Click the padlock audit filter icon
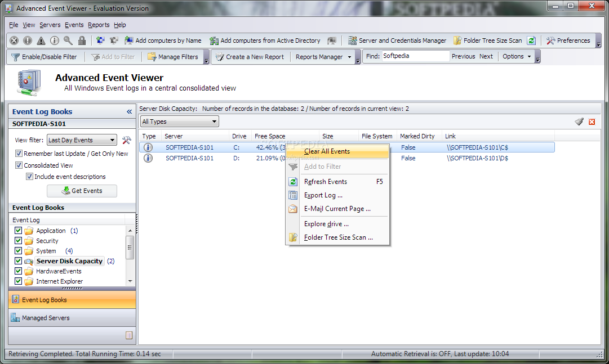Image resolution: width=609 pixels, height=364 pixels. pos(82,41)
